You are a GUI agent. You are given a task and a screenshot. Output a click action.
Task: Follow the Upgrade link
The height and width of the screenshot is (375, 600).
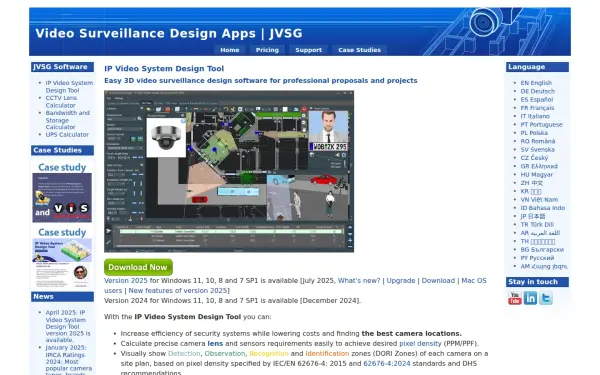[x=401, y=280]
